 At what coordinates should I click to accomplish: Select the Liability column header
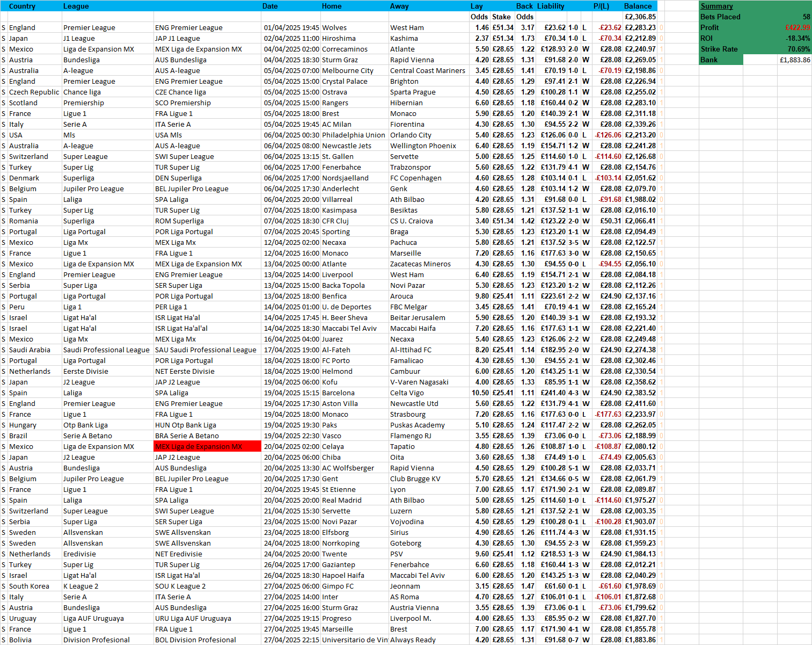pyautogui.click(x=551, y=6)
